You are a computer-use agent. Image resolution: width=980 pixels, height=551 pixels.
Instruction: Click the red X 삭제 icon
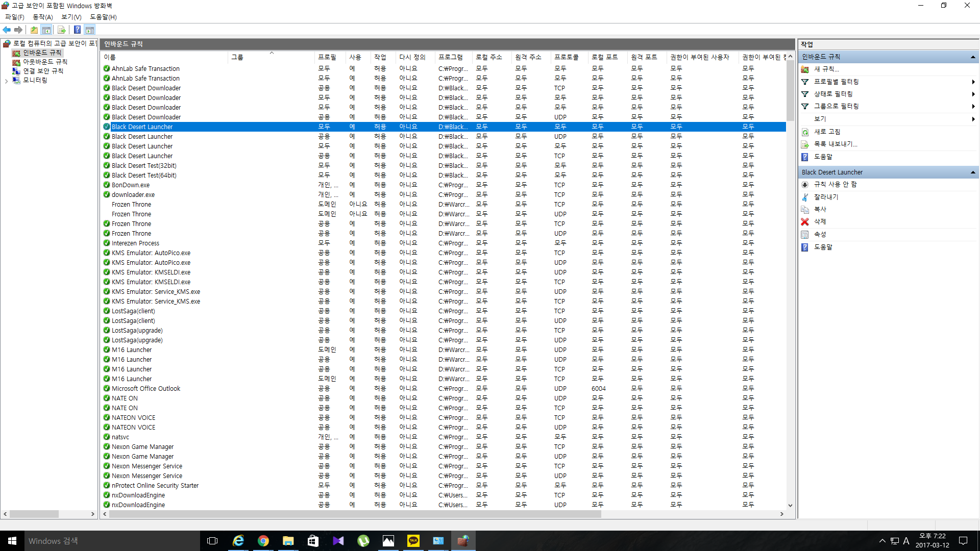[x=805, y=222]
